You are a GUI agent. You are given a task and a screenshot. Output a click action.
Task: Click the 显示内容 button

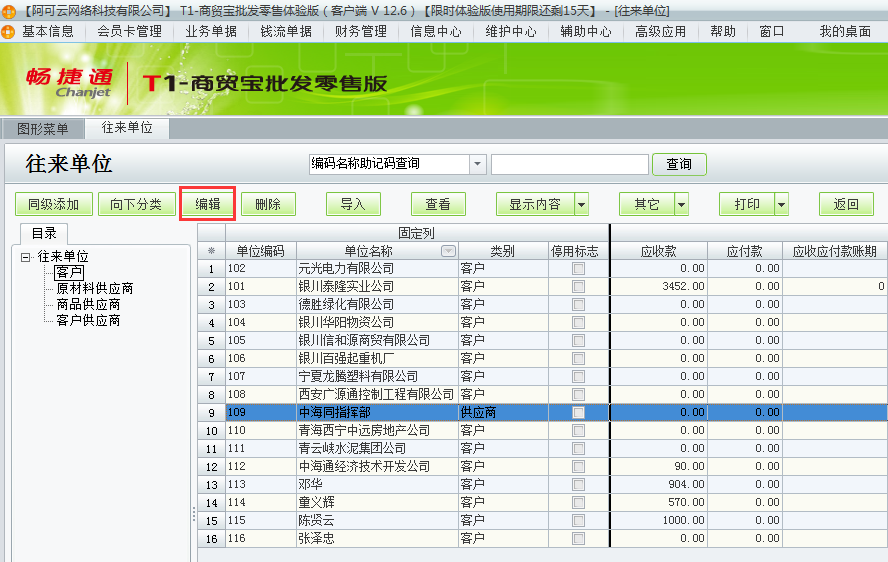point(535,205)
